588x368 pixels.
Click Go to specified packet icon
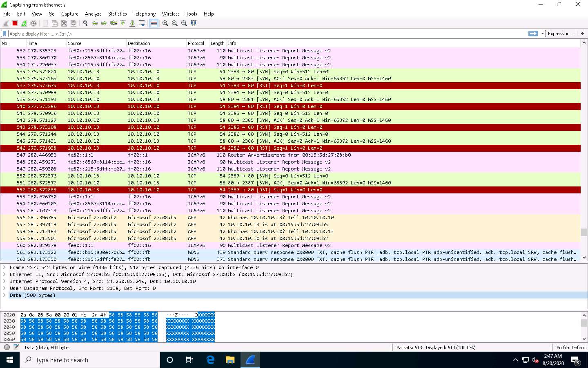[114, 23]
